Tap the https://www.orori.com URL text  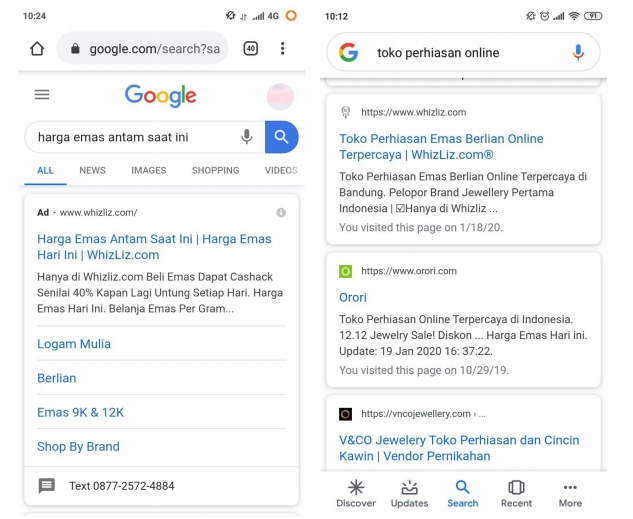pos(409,271)
